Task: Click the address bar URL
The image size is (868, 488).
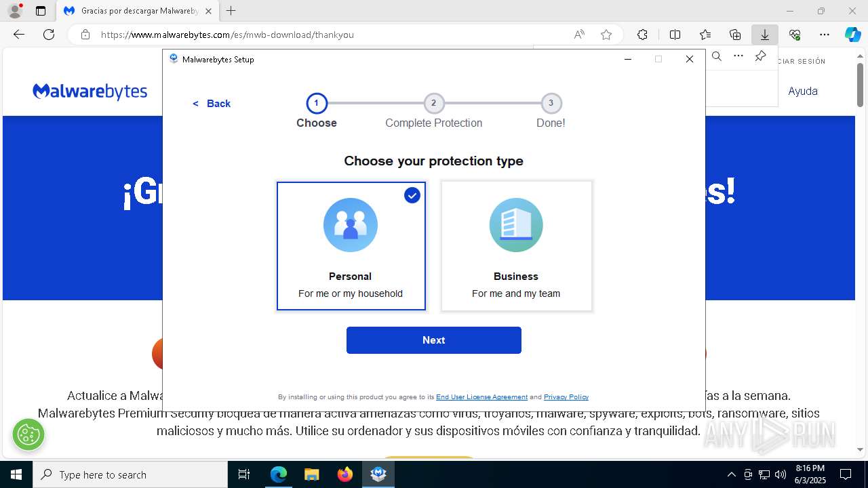Action: (x=227, y=35)
